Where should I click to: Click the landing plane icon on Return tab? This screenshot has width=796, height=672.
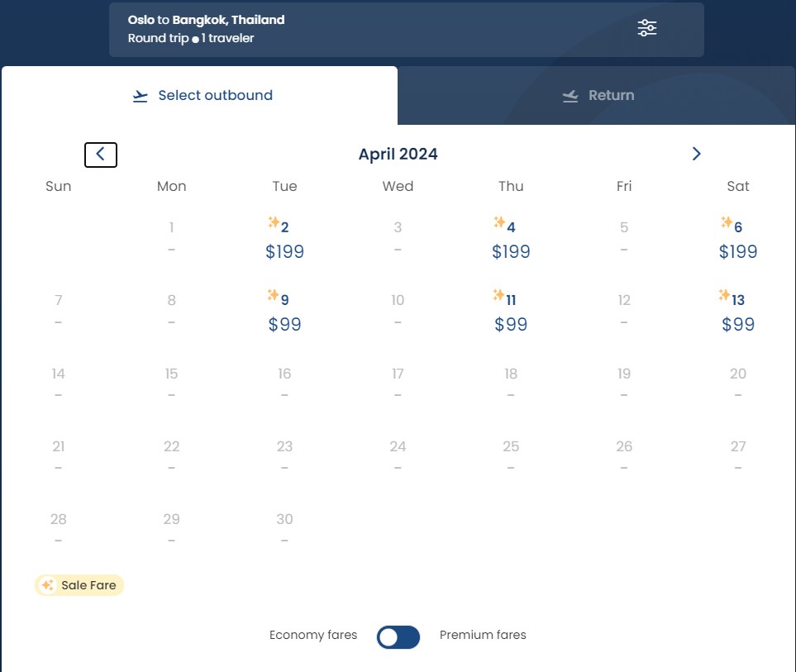click(570, 96)
